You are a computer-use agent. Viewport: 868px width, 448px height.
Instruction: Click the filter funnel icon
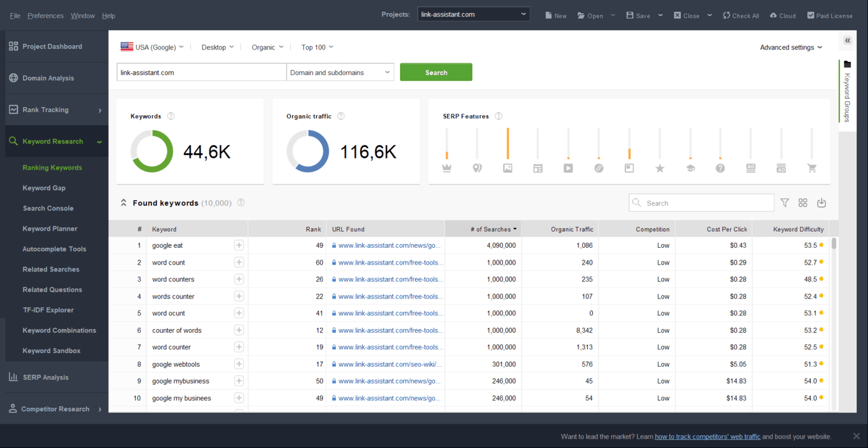point(785,203)
